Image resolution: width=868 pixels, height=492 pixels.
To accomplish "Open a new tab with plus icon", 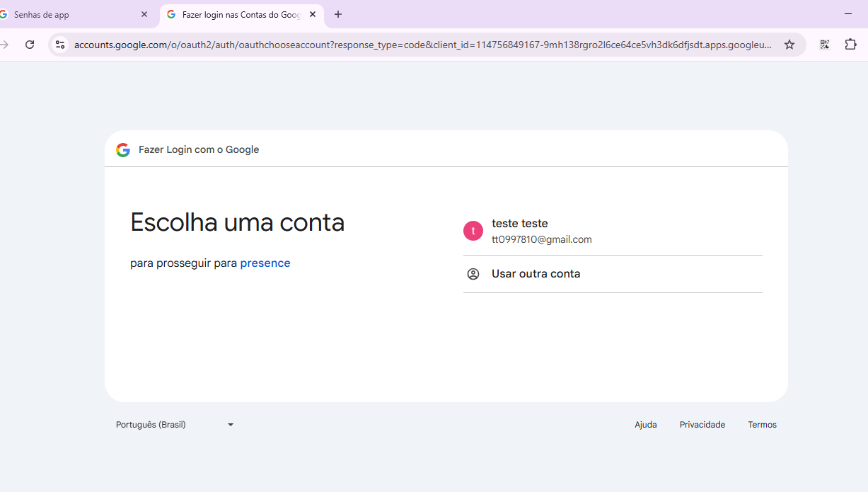I will click(x=338, y=14).
